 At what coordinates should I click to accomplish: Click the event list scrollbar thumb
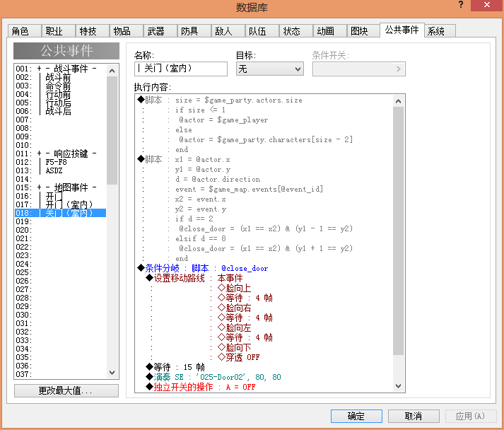tap(112, 130)
